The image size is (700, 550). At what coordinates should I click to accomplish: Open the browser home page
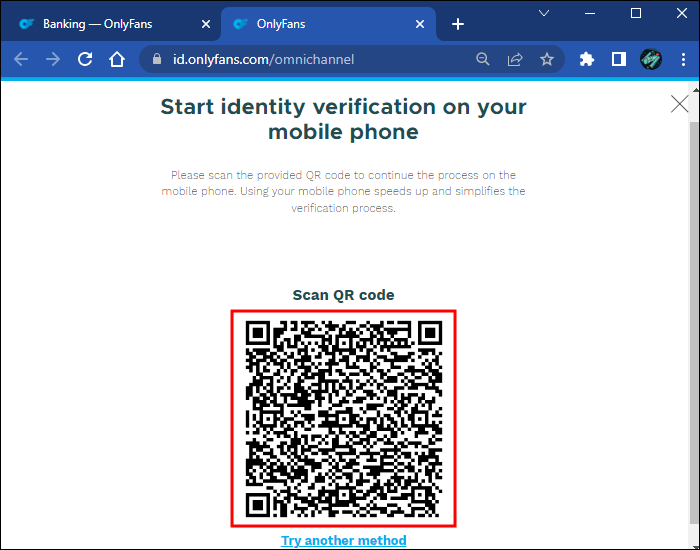pyautogui.click(x=117, y=59)
